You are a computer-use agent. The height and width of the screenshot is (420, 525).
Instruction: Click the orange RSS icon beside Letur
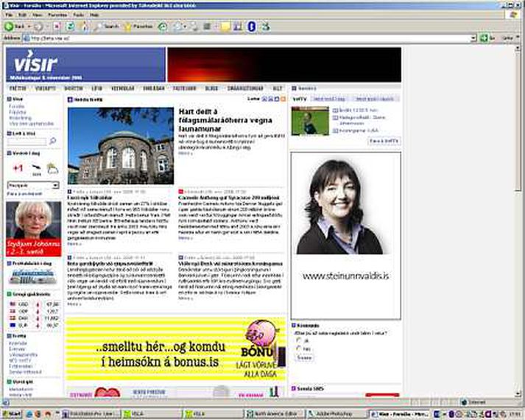(x=283, y=99)
